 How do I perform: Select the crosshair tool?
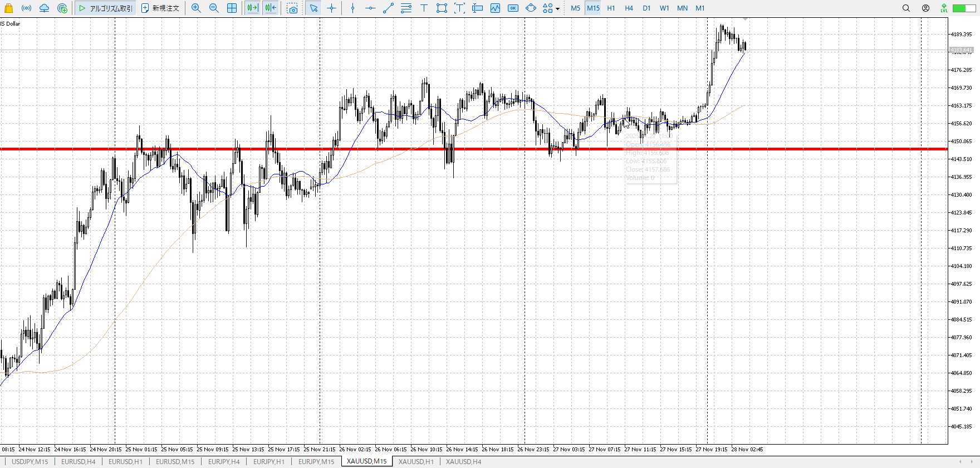click(332, 8)
